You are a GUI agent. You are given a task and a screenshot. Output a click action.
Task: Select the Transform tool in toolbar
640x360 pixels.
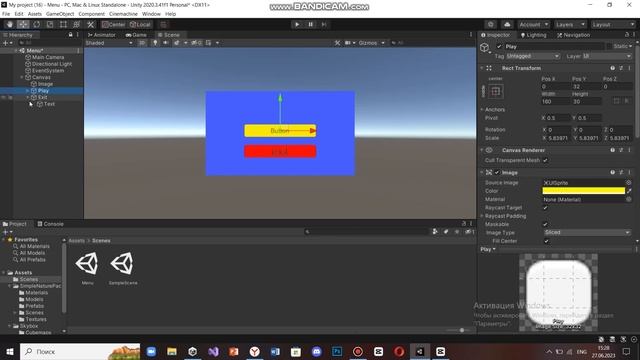(x=76, y=24)
